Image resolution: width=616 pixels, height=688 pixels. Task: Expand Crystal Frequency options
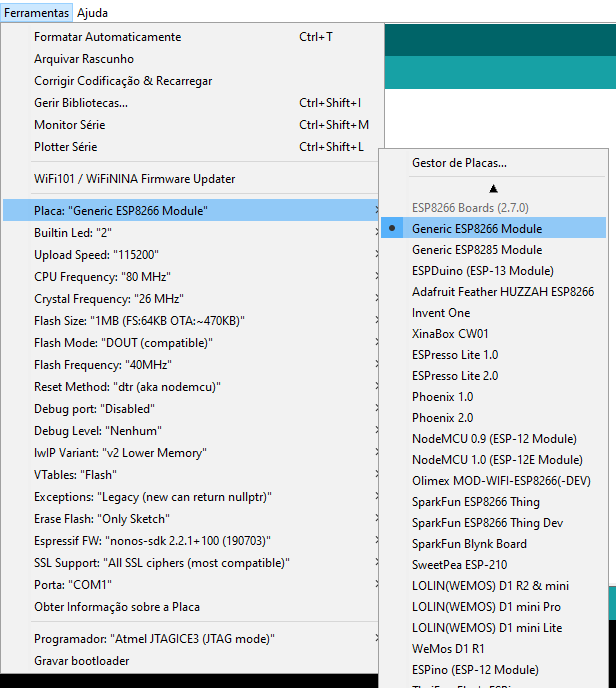tap(191, 298)
